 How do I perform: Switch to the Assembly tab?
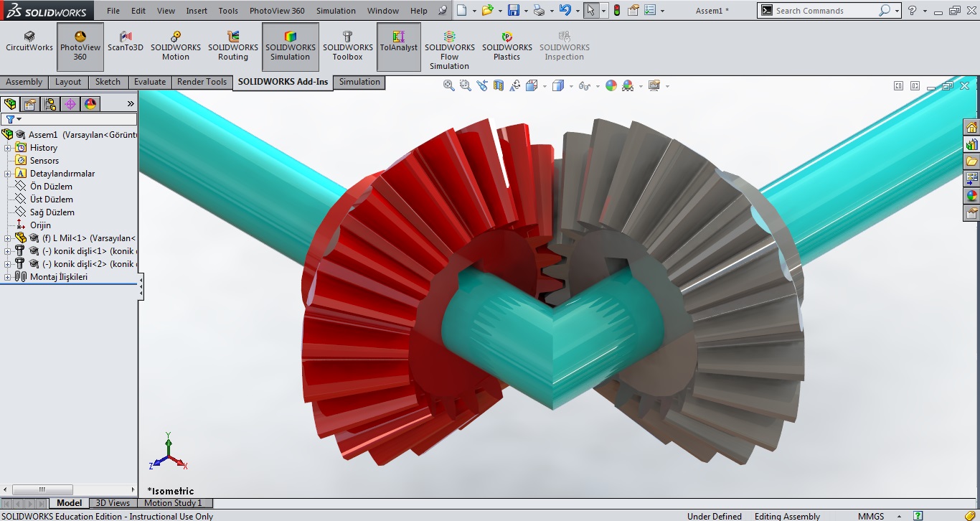click(24, 82)
